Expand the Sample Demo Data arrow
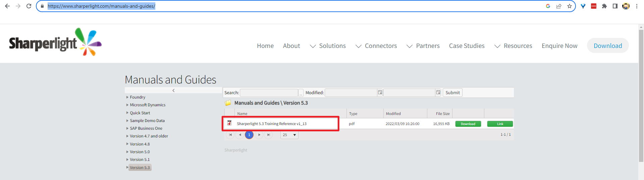Image resolution: width=644 pixels, height=180 pixels. 127,121
